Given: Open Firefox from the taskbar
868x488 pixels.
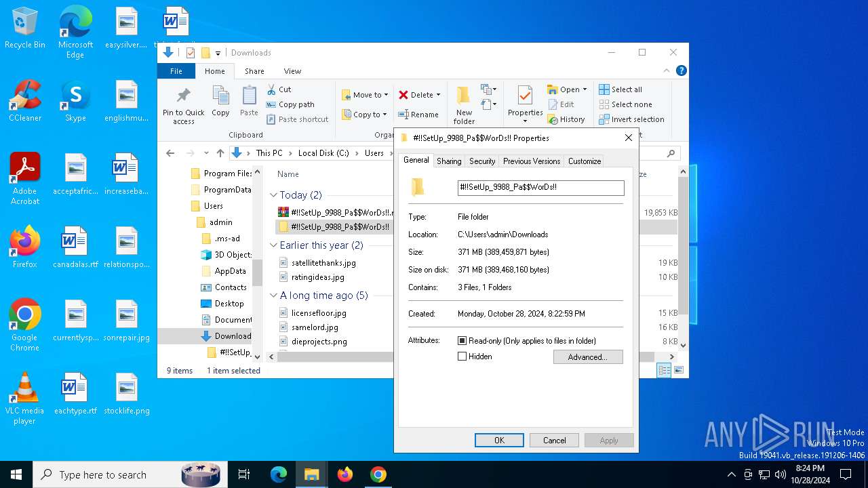Looking at the screenshot, I should coord(345,474).
